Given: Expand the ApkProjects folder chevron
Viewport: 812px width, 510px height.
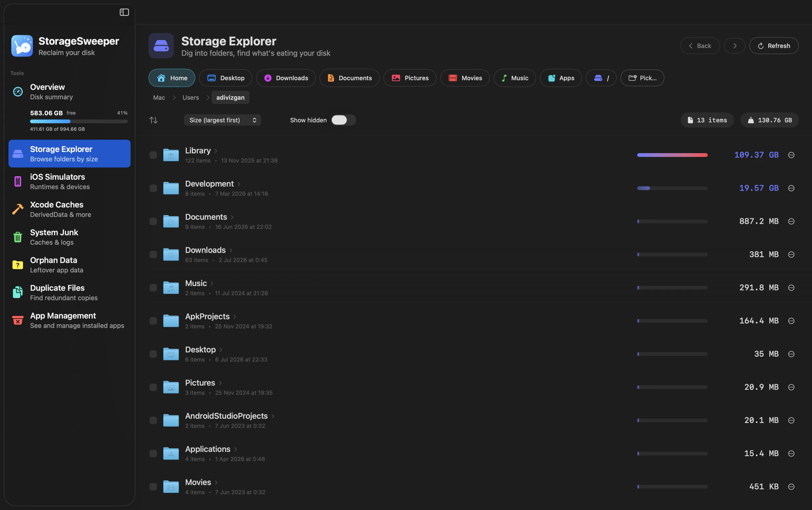Looking at the screenshot, I should 235,317.
